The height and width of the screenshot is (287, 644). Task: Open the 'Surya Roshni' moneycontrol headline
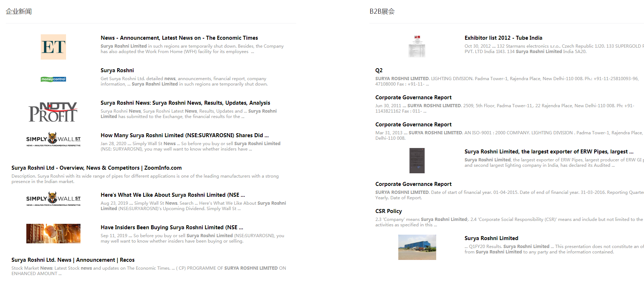(117, 70)
